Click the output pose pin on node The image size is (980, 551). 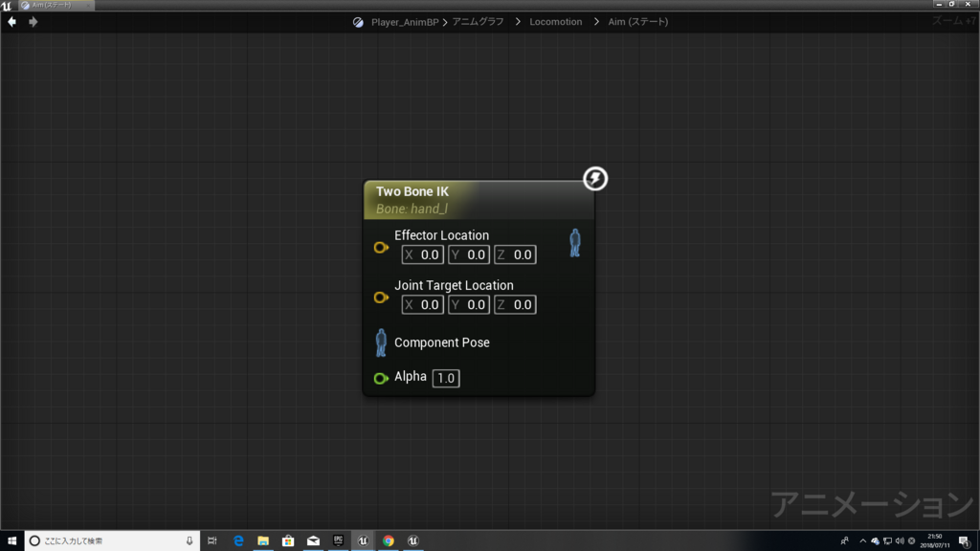tap(575, 243)
